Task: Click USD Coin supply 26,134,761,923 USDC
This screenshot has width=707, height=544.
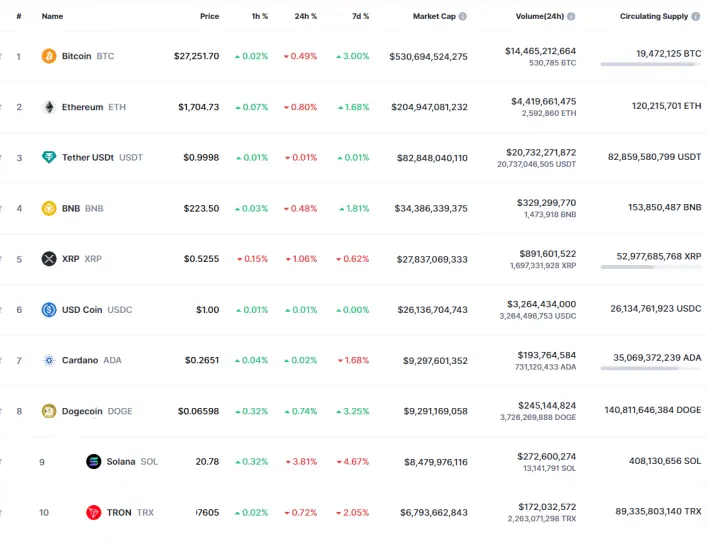Action: (x=656, y=309)
